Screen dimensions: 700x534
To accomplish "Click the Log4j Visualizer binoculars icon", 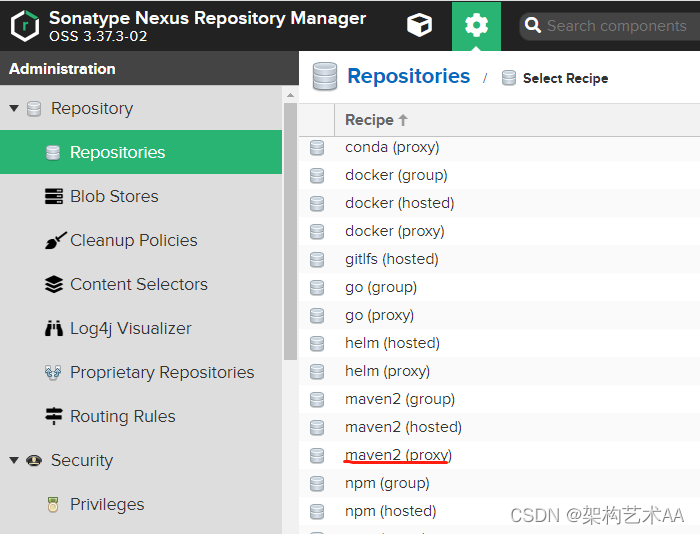I will tap(54, 328).
